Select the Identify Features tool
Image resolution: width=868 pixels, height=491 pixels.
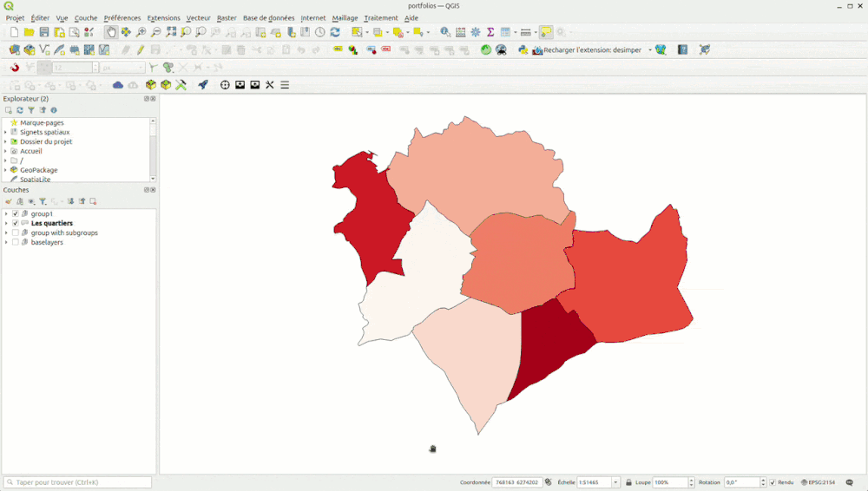pos(445,32)
